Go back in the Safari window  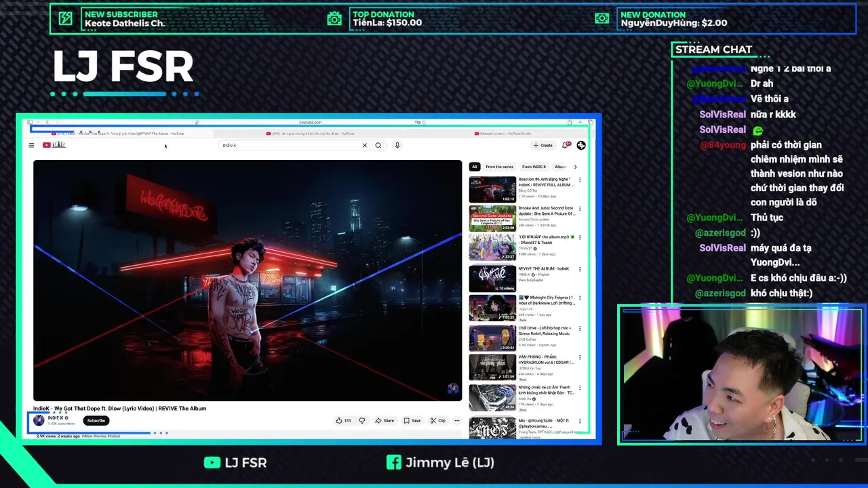coord(47,122)
